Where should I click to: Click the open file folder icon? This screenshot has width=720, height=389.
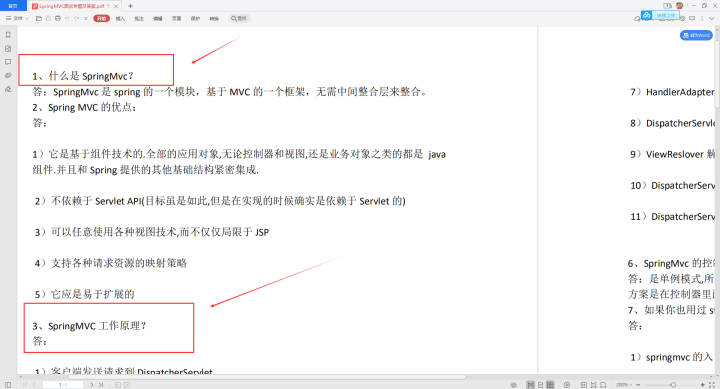[39, 18]
